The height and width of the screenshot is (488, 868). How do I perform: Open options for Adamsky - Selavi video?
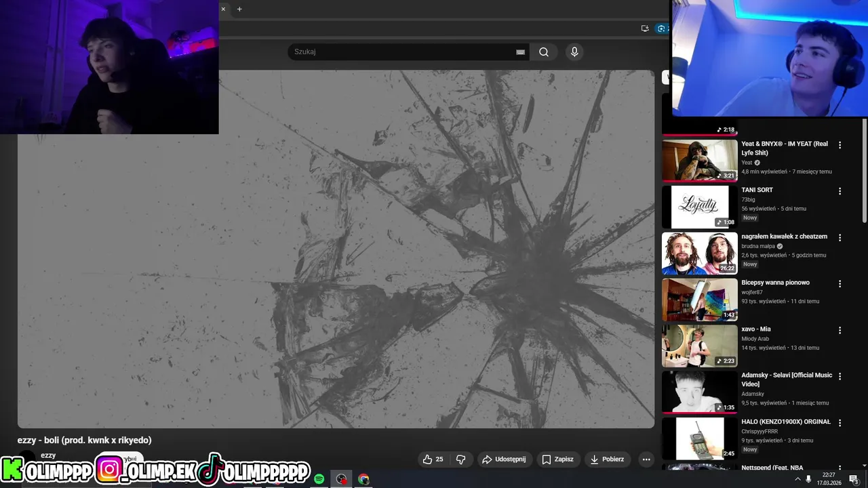840,376
